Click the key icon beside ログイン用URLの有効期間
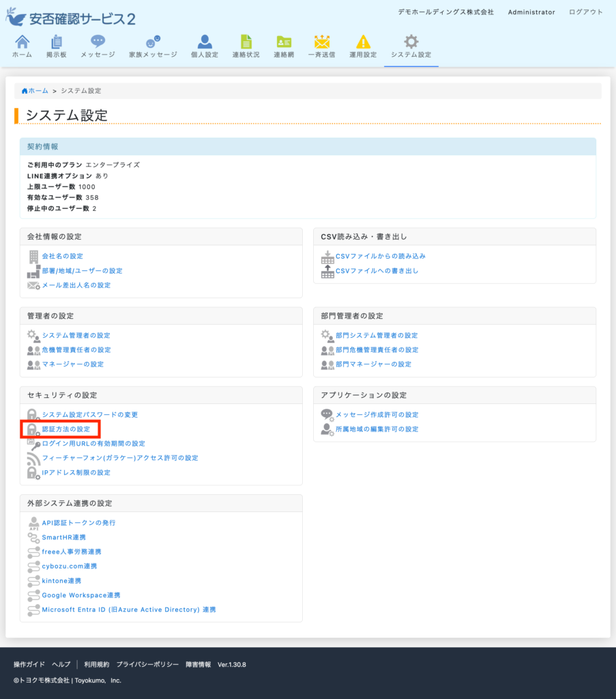This screenshot has width=616, height=699. tap(33, 444)
